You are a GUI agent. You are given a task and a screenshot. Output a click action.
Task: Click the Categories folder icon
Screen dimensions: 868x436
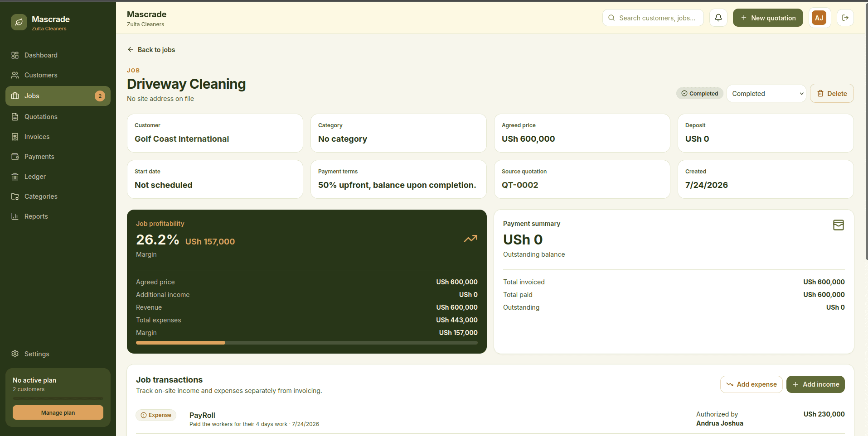(15, 196)
